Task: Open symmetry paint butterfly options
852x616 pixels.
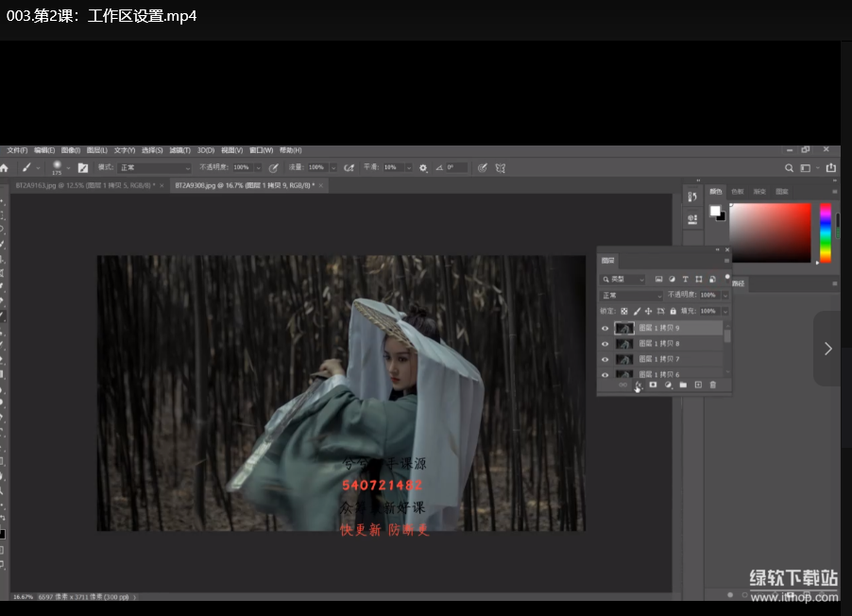Action: (501, 168)
